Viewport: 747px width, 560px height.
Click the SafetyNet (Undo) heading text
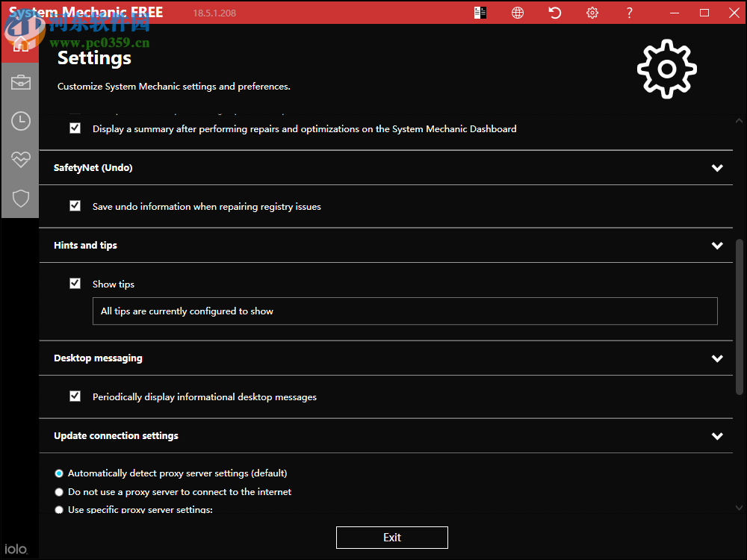93,167
